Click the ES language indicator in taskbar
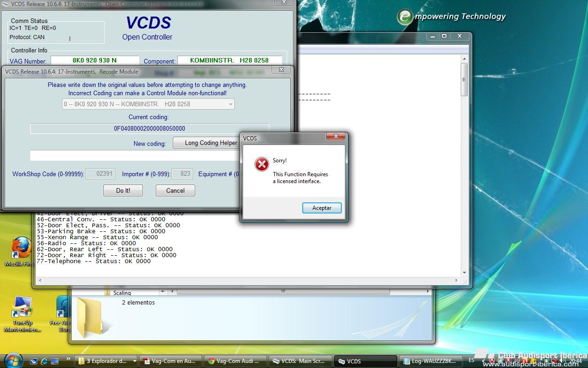Screen dimensions: 588x368 (471, 360)
